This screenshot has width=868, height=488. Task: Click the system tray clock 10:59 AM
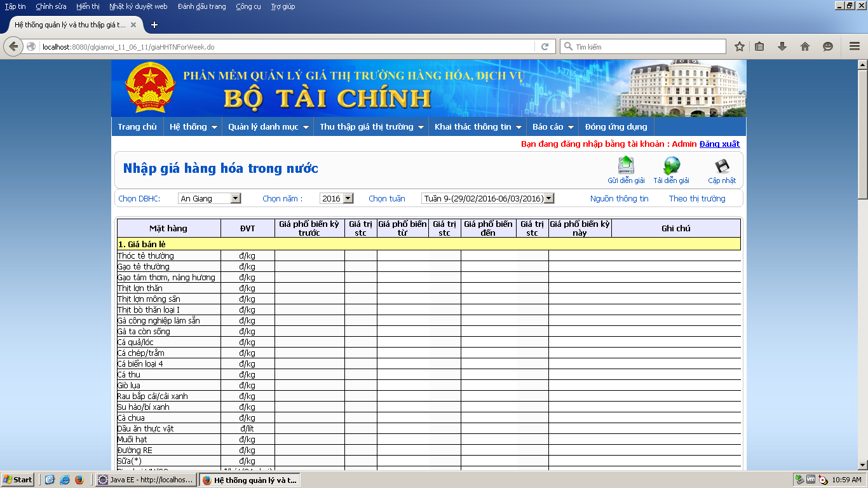click(846, 480)
